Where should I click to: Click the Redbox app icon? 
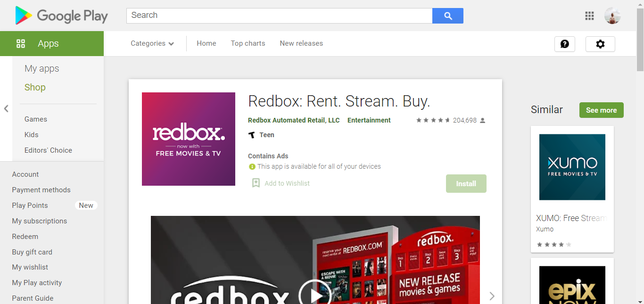189,139
